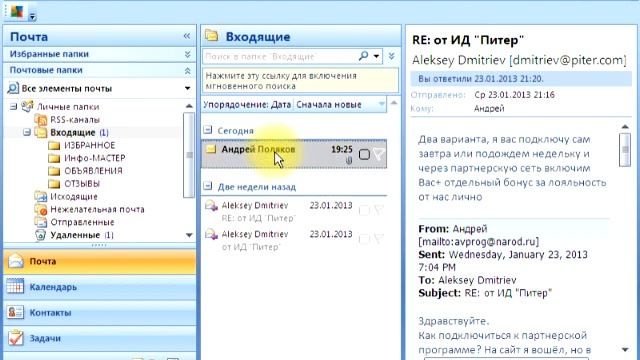Viewport: 640px width, 360px height.
Task: Collapse the Входящие folder tree node
Action: pyautogui.click(x=27, y=132)
